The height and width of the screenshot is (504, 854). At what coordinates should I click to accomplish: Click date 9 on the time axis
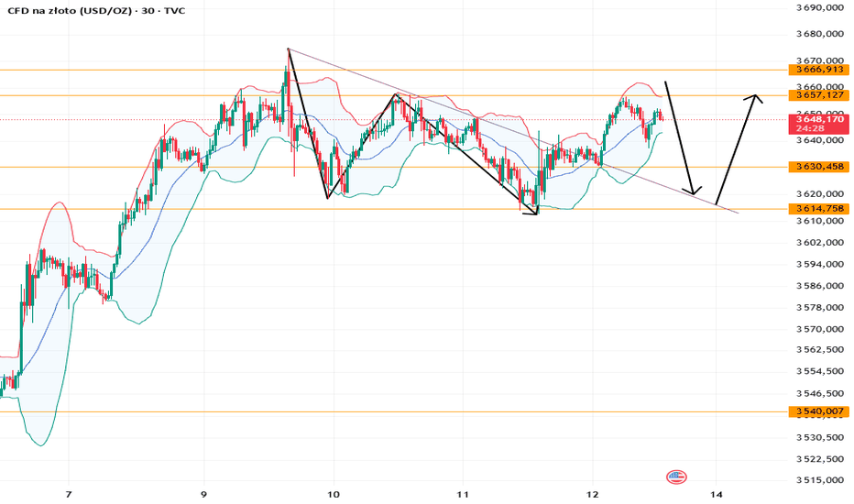[x=203, y=495]
